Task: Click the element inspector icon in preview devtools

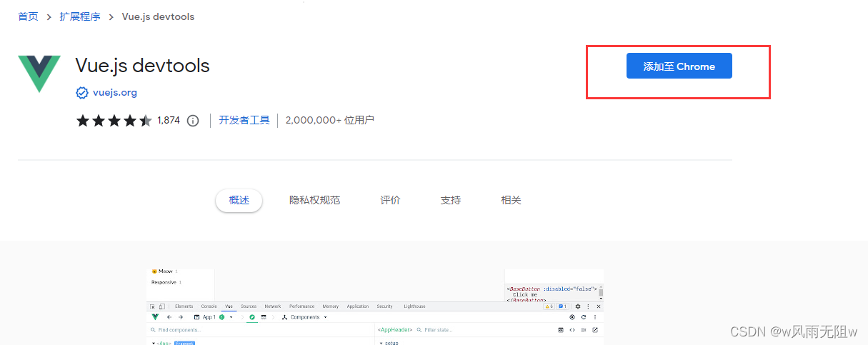Action: click(152, 306)
